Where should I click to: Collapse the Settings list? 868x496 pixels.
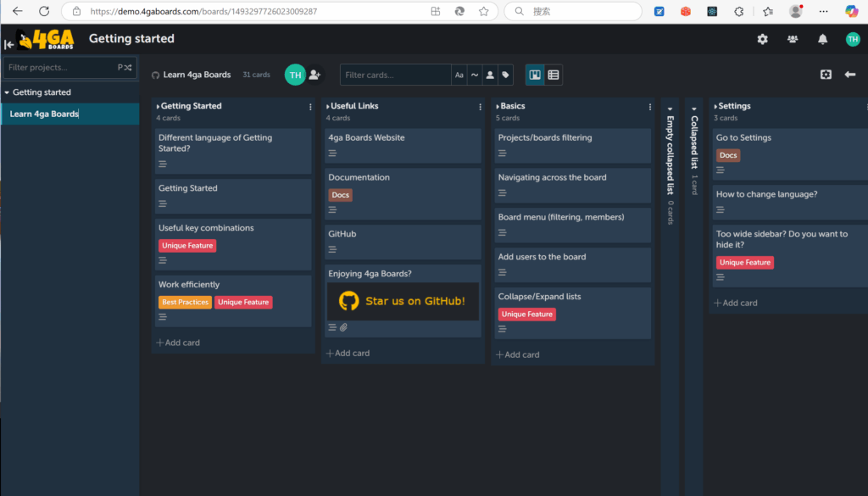pyautogui.click(x=715, y=106)
